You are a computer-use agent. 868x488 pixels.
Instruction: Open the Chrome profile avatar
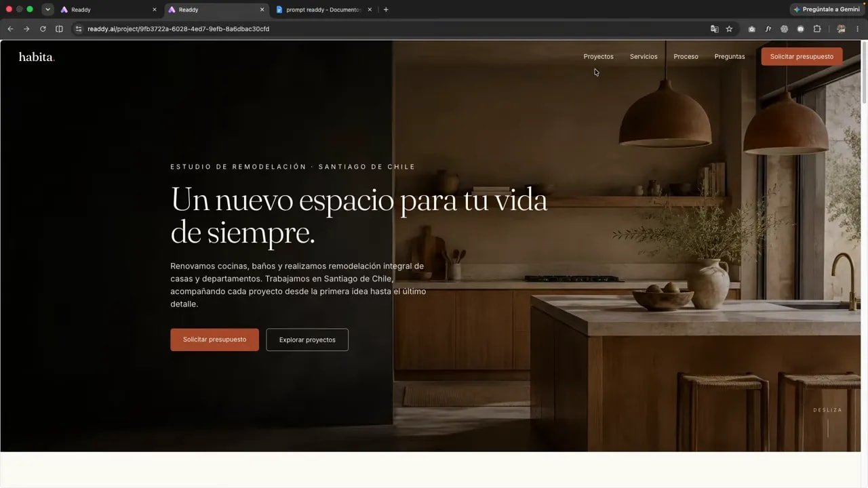coord(841,29)
